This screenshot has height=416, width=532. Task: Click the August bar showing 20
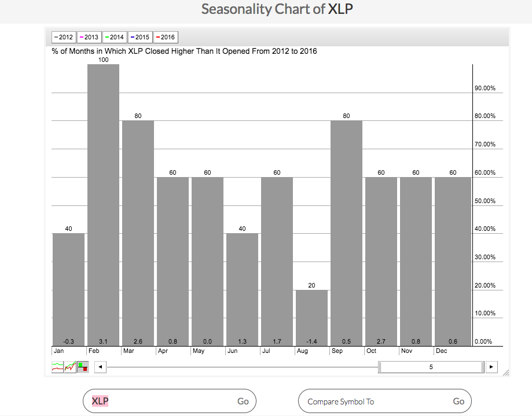click(311, 318)
